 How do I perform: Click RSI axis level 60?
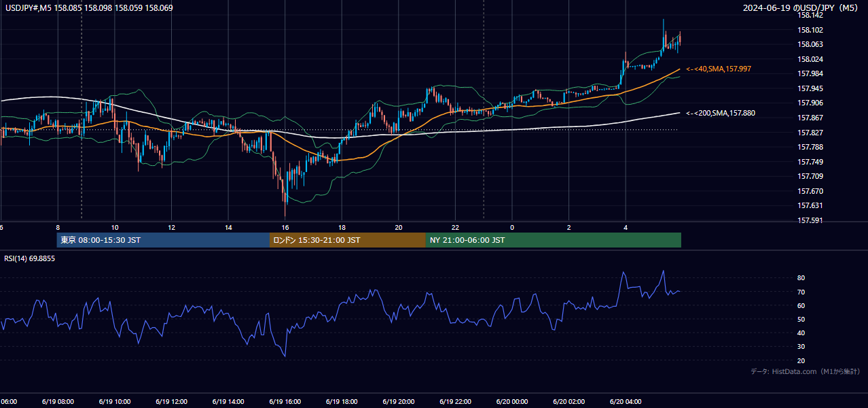click(801, 305)
